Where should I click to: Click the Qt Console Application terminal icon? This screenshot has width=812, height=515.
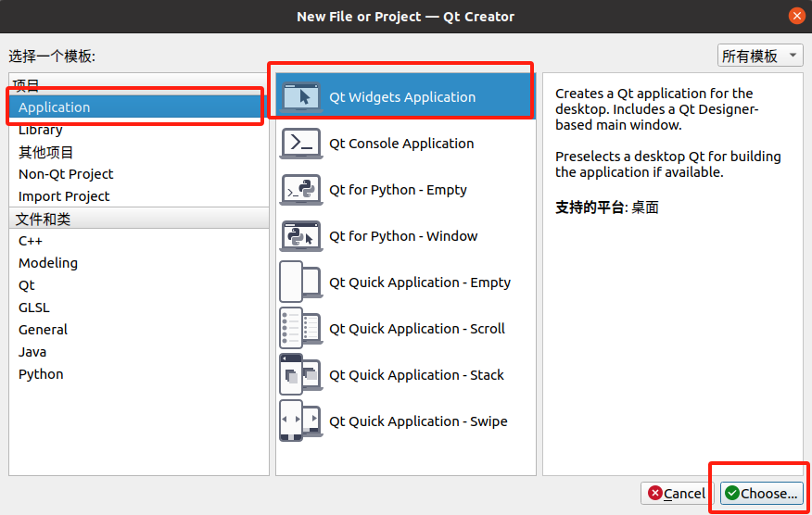tap(301, 143)
